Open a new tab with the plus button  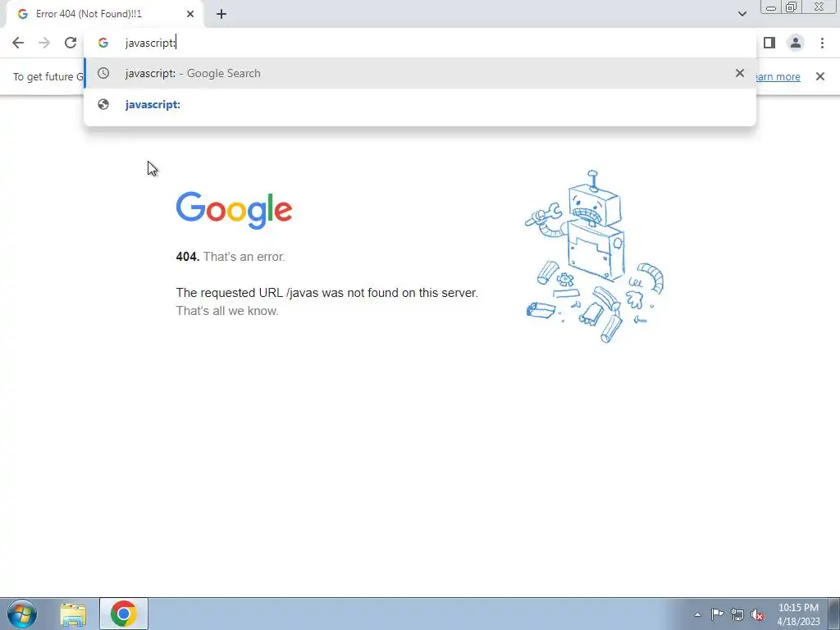221,14
